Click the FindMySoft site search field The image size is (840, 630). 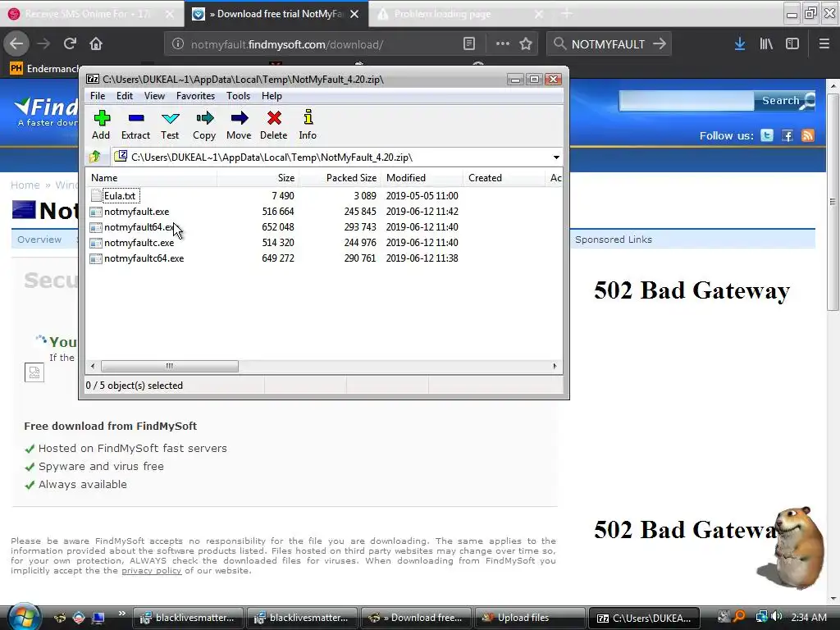[x=687, y=100]
